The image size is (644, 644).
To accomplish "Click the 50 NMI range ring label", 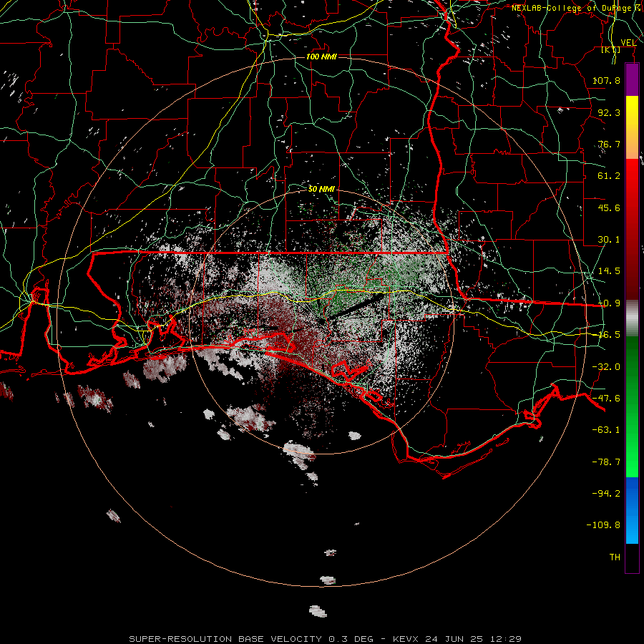I will click(321, 189).
